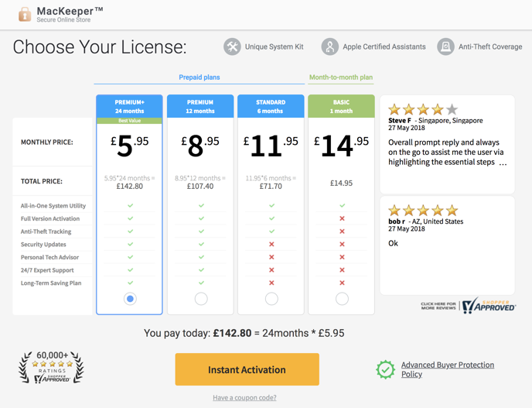532x408 pixels.
Task: Click bob r's five-star rating
Action: 423,211
